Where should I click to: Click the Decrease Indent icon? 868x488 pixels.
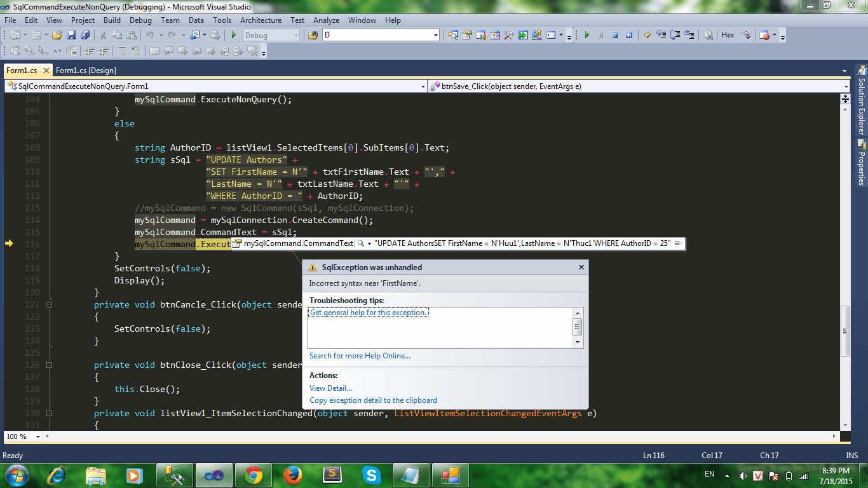[x=90, y=51]
